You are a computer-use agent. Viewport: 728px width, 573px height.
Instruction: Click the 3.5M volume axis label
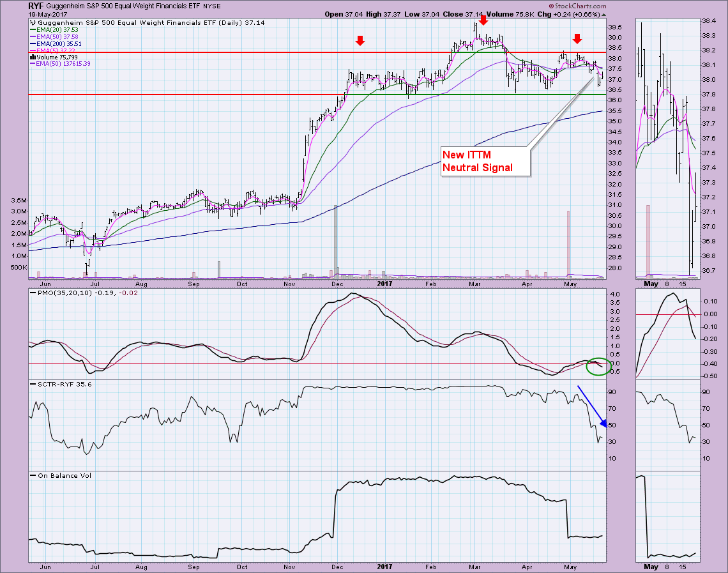(19, 200)
